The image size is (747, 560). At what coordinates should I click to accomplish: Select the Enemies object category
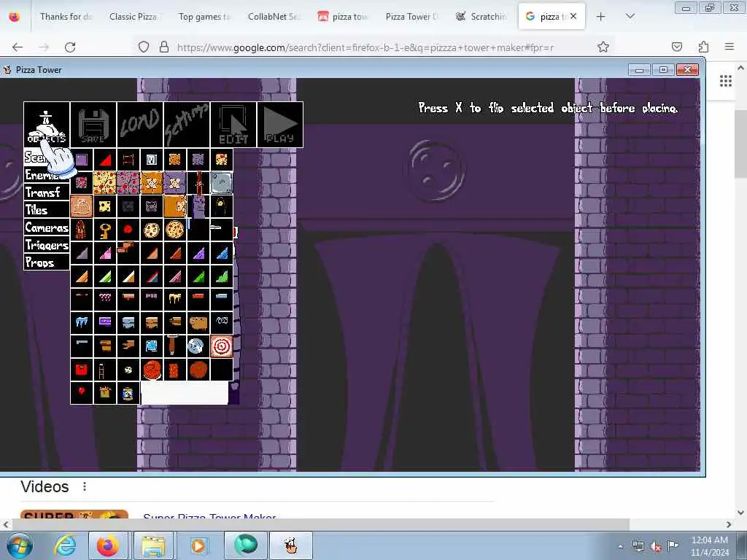click(x=47, y=175)
